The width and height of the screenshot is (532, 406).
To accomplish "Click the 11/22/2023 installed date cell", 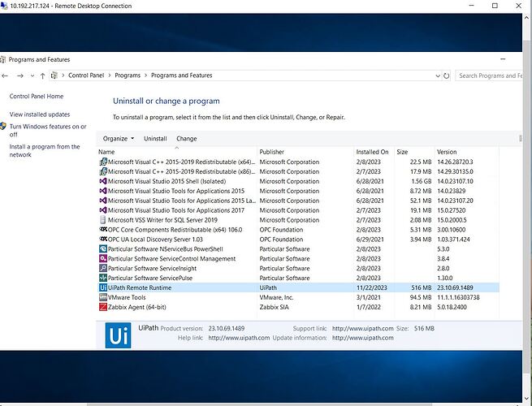I will [x=371, y=287].
